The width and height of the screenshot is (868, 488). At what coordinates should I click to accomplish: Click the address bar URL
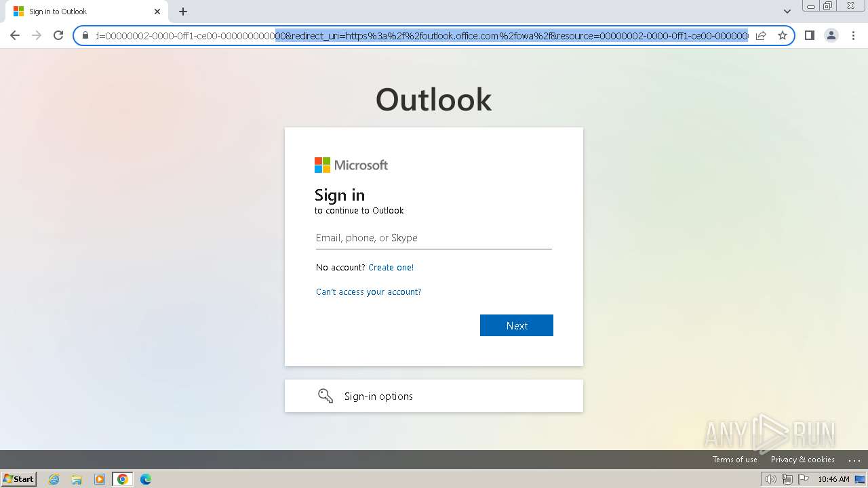click(422, 35)
